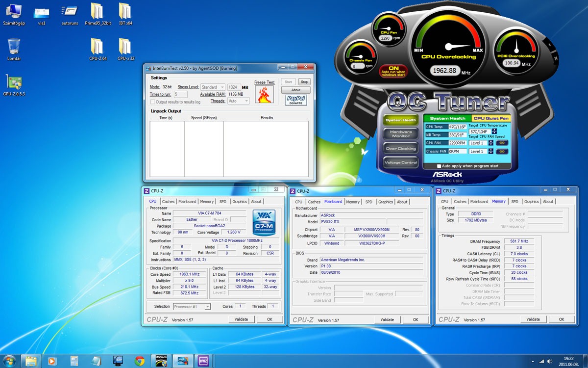Click GO button for CPU FAN
This screenshot has width=588, height=368.
point(502,143)
